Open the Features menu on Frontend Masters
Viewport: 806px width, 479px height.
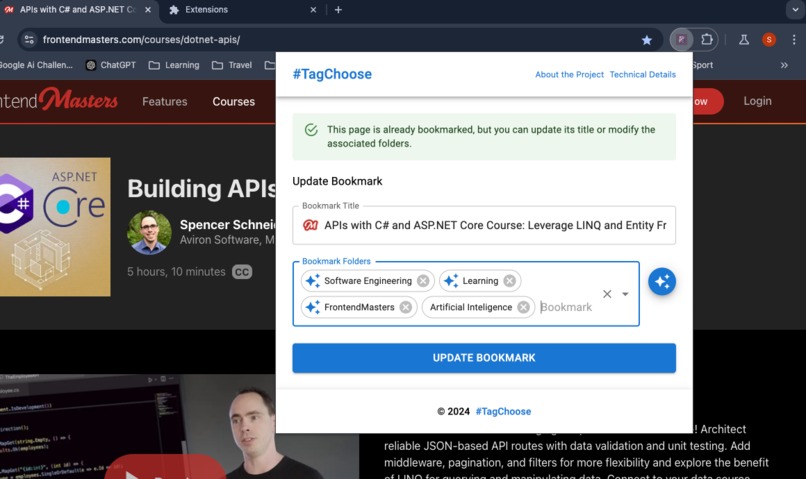coord(164,101)
